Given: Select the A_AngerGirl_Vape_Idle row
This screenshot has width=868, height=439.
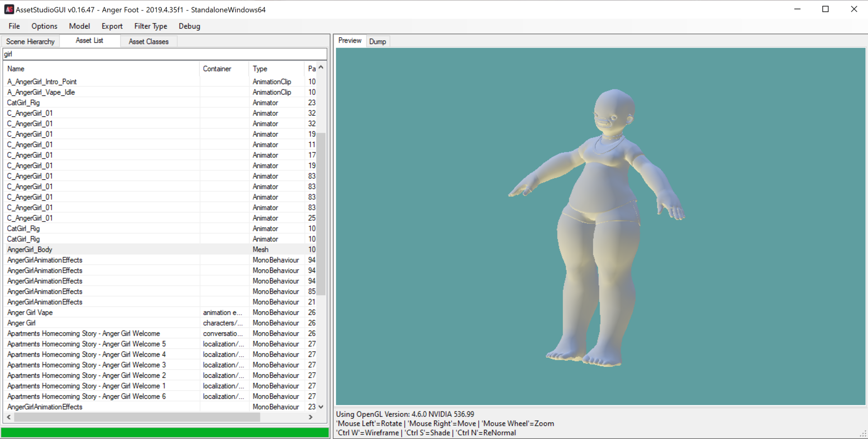Looking at the screenshot, I should click(x=160, y=92).
